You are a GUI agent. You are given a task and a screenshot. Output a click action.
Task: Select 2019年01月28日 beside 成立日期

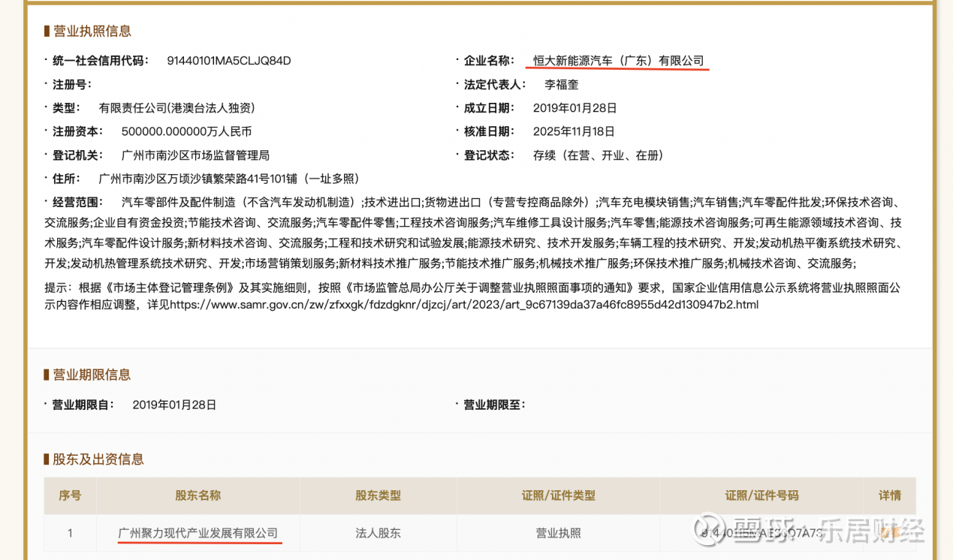point(575,108)
